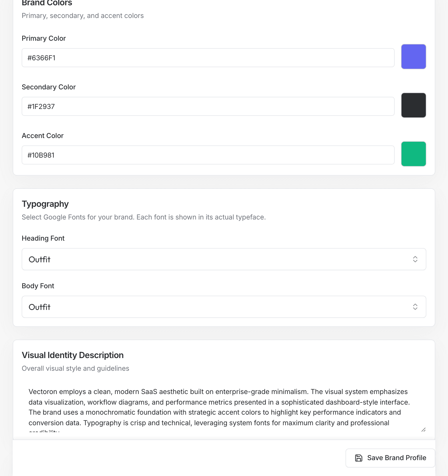This screenshot has width=448, height=476.
Task: Click the floppy disk save icon
Action: tap(358, 458)
